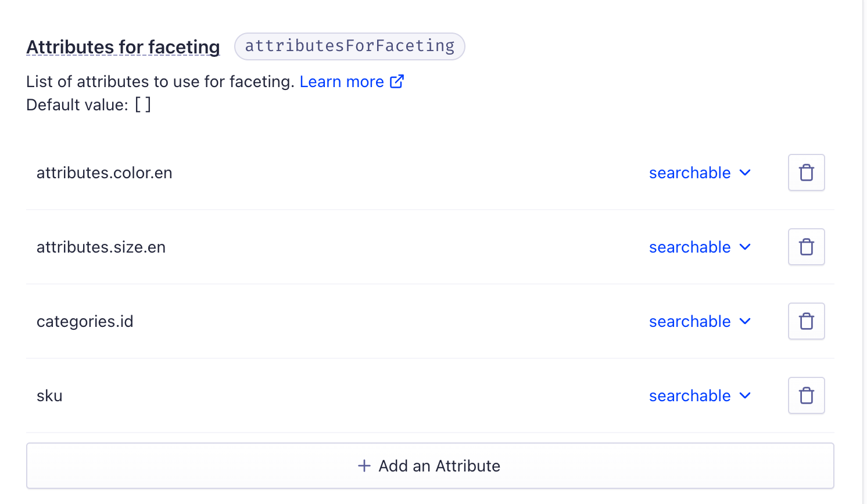Select the categories.id attribute name
The width and height of the screenshot is (867, 504).
point(85,321)
